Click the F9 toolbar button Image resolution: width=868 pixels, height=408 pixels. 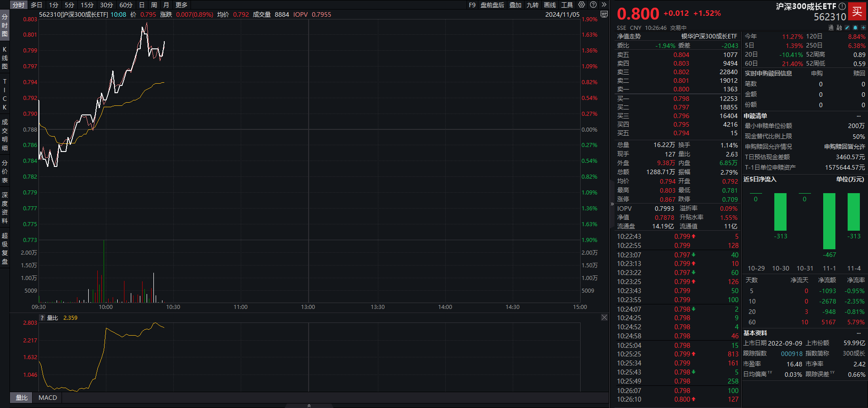coord(472,5)
